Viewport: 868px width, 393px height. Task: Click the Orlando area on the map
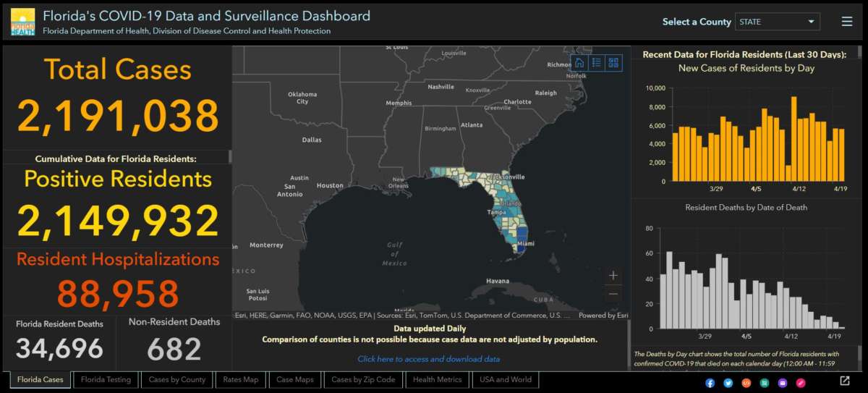click(510, 203)
